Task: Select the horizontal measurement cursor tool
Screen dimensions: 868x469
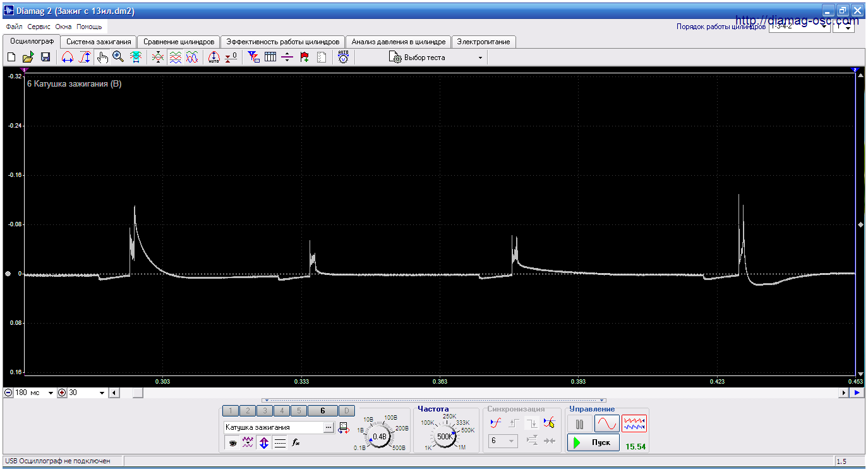Action: click(x=68, y=57)
